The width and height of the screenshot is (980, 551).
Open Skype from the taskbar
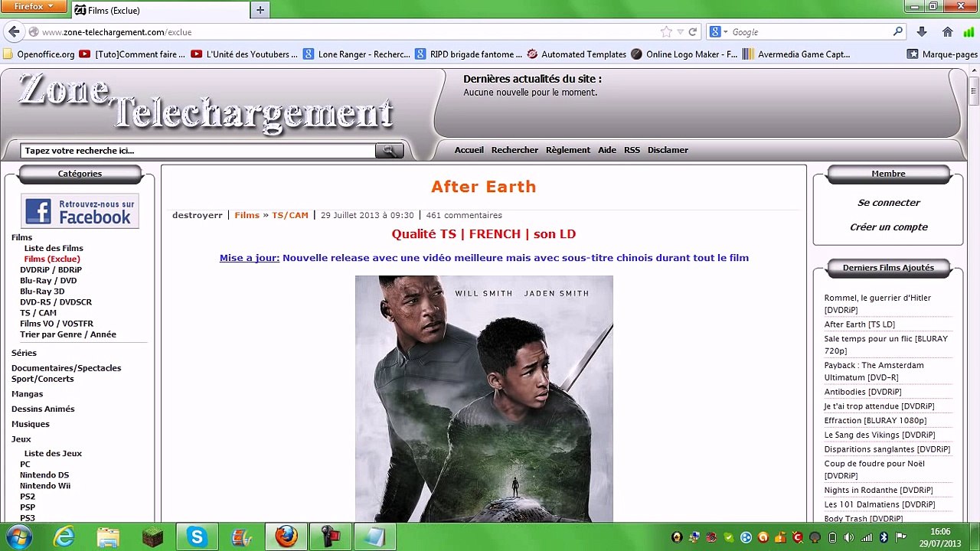[x=198, y=536]
